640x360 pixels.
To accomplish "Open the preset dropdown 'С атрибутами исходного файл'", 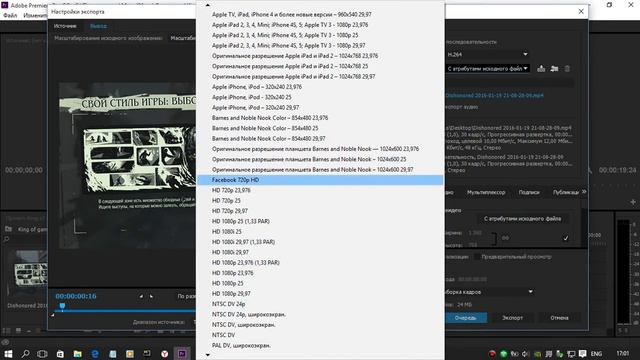I will tap(487, 69).
